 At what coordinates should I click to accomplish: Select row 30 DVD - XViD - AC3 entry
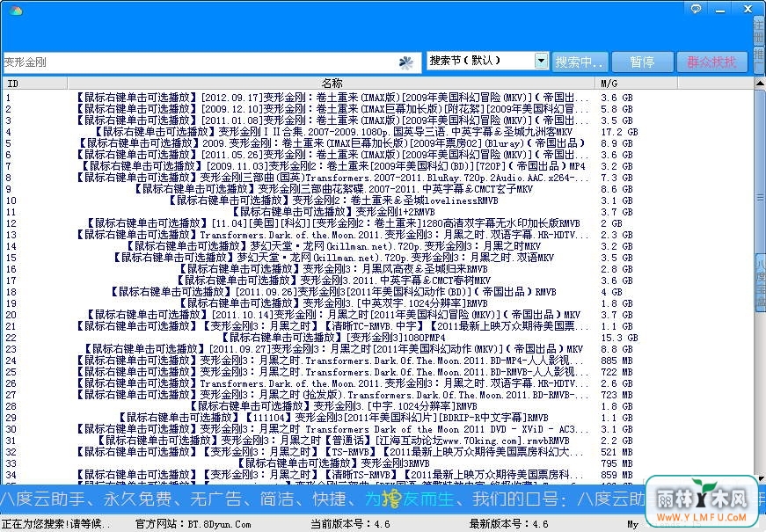[x=378, y=429]
